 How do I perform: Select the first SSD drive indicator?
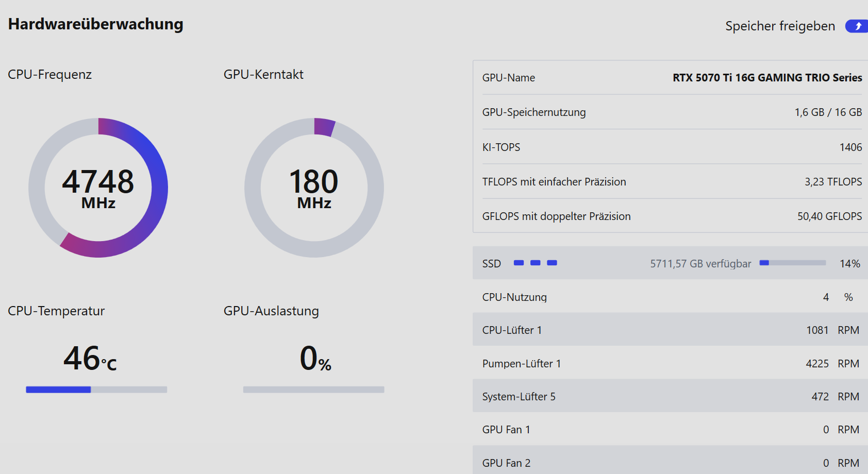pyautogui.click(x=519, y=263)
